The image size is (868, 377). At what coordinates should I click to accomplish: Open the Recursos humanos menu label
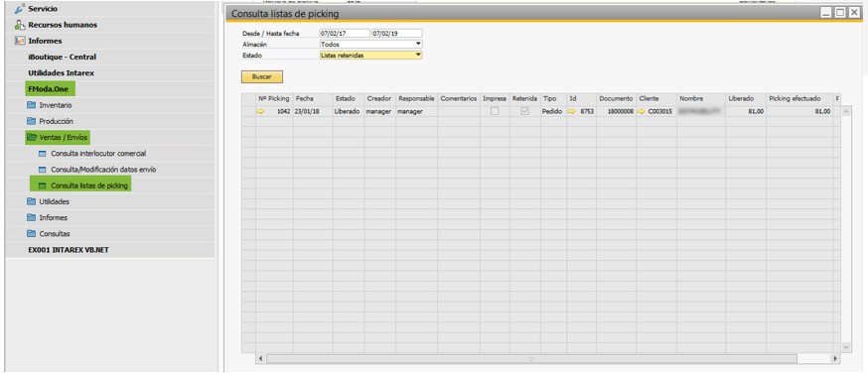click(63, 25)
